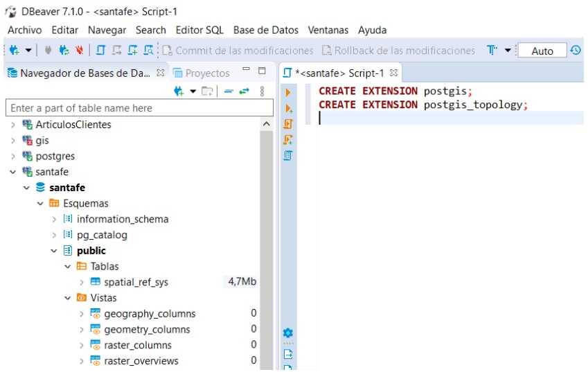Expand the pg_catalog schema
The image size is (588, 372).
tap(54, 235)
